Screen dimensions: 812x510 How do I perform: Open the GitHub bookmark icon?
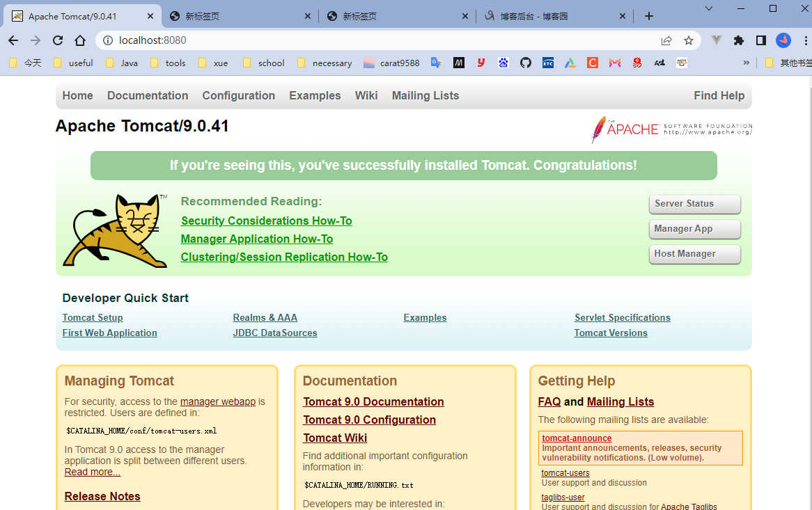[x=526, y=63]
